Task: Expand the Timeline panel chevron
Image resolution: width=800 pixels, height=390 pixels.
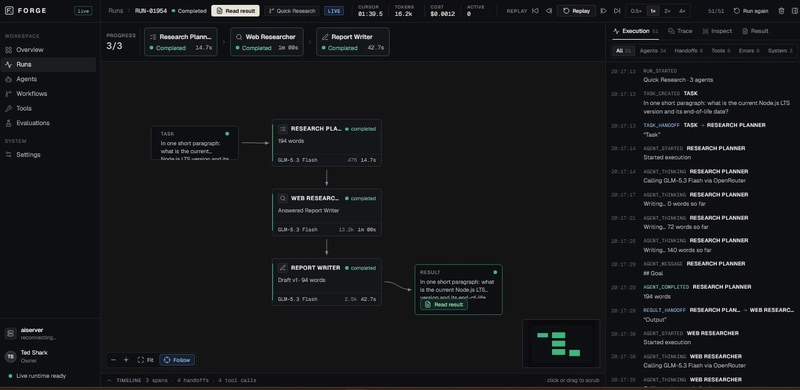Action: coord(109,380)
